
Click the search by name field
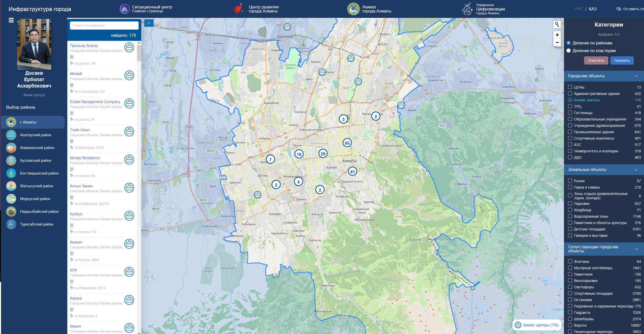(x=104, y=26)
